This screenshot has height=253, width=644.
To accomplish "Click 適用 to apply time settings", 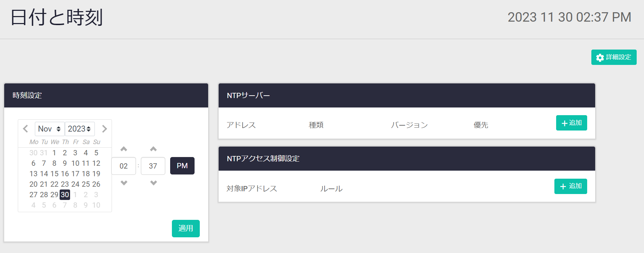I will [x=185, y=229].
